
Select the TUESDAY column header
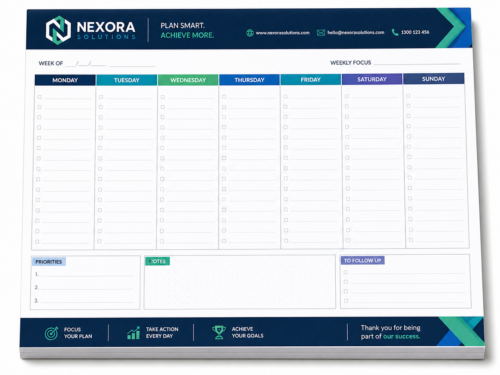coord(127,80)
